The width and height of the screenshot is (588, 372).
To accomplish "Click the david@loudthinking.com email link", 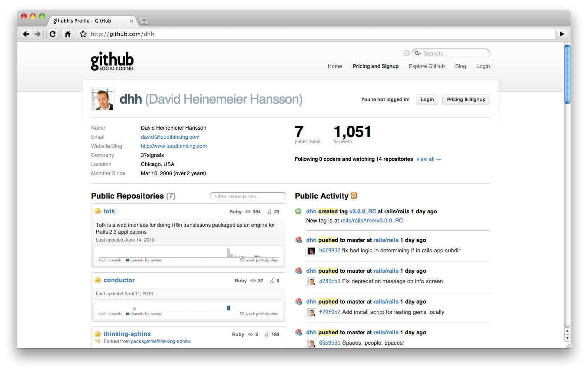I will point(170,137).
